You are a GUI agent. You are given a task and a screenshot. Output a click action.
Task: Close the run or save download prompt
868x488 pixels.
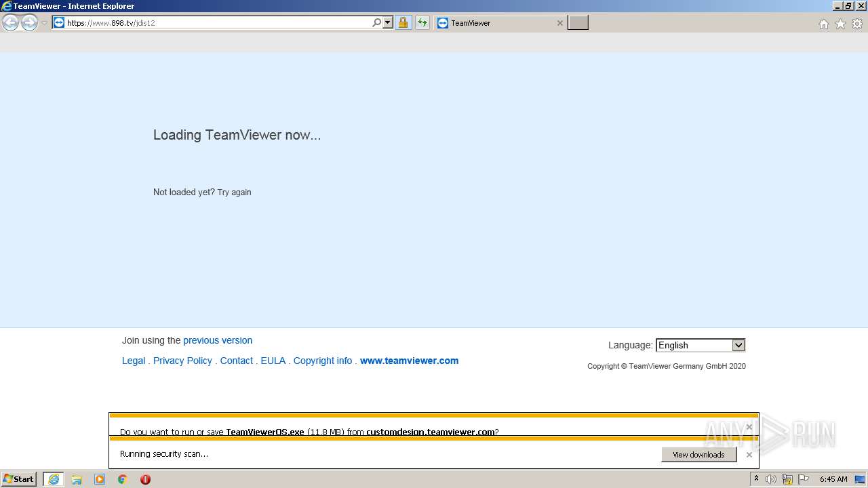(x=749, y=427)
